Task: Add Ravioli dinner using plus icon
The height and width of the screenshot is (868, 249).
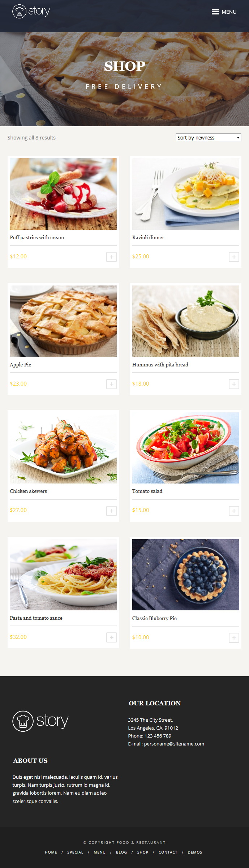Action: coord(234,257)
